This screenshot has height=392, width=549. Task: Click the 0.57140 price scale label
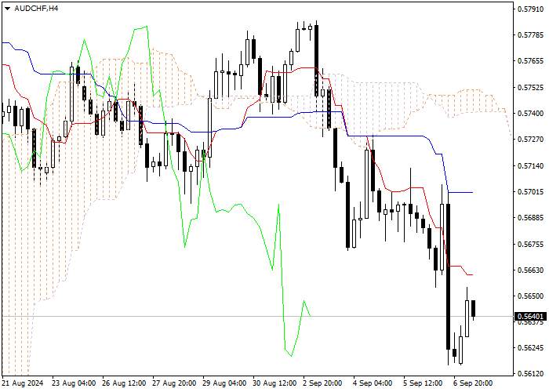point(530,165)
